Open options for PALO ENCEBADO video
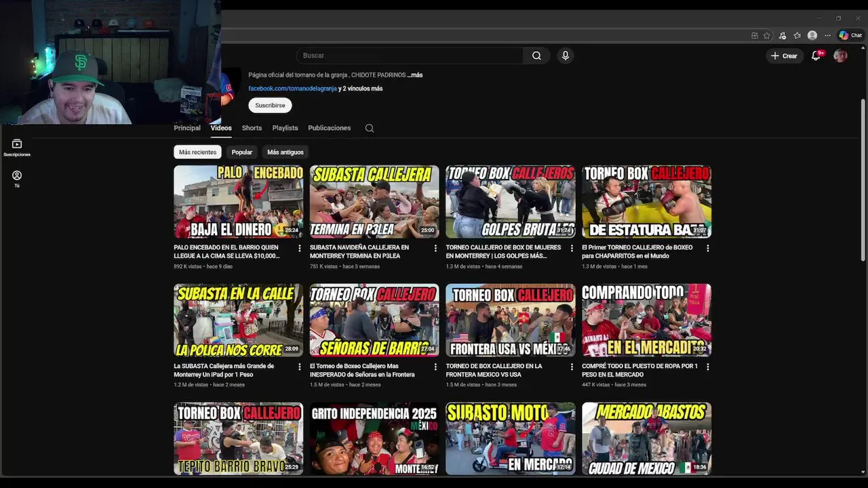 coord(300,248)
